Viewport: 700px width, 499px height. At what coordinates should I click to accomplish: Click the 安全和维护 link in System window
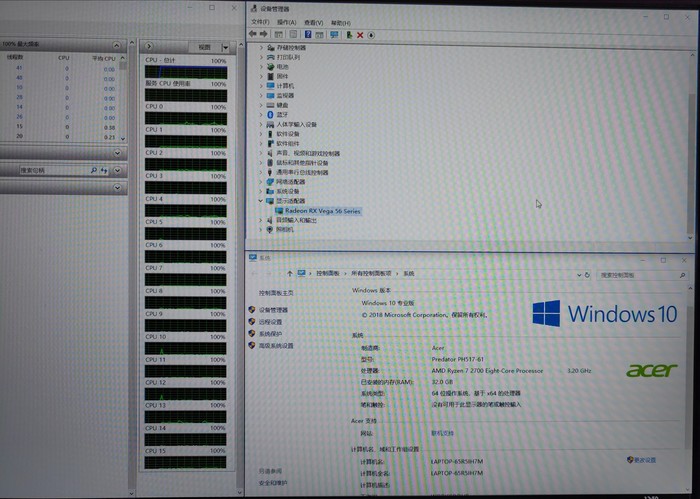tap(273, 482)
